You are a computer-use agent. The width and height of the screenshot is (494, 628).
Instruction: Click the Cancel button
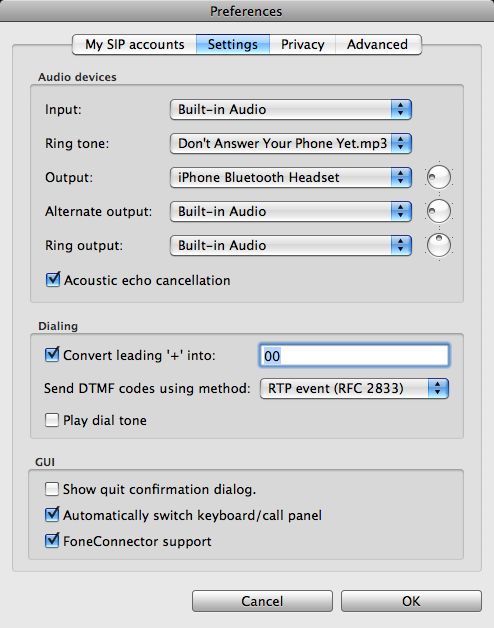tap(262, 601)
